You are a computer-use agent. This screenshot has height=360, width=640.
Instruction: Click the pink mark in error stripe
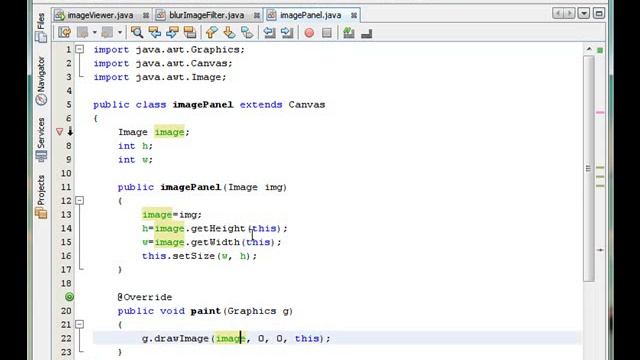point(600,112)
